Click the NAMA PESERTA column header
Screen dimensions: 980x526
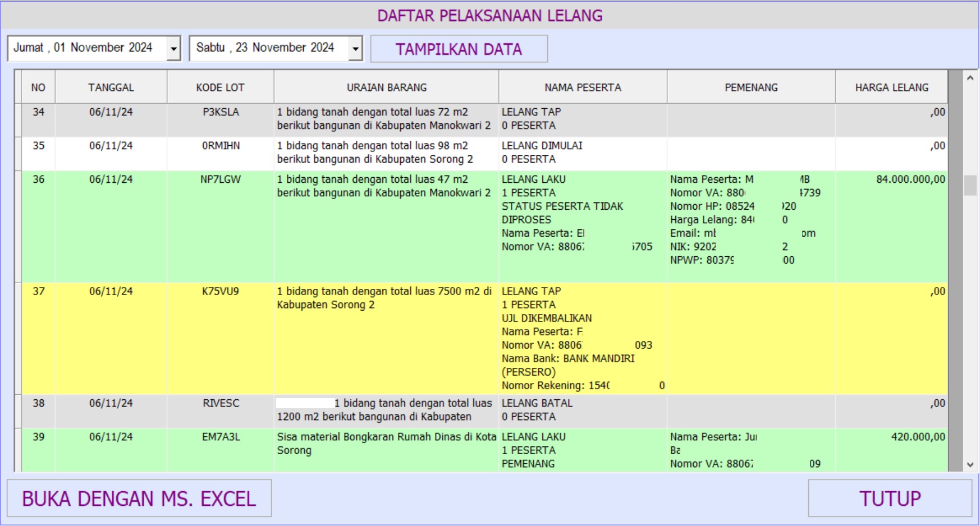click(x=583, y=87)
